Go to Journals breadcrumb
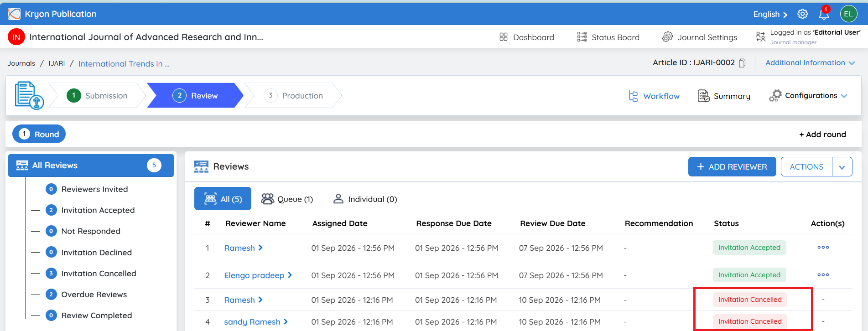The height and width of the screenshot is (331, 868). point(21,63)
